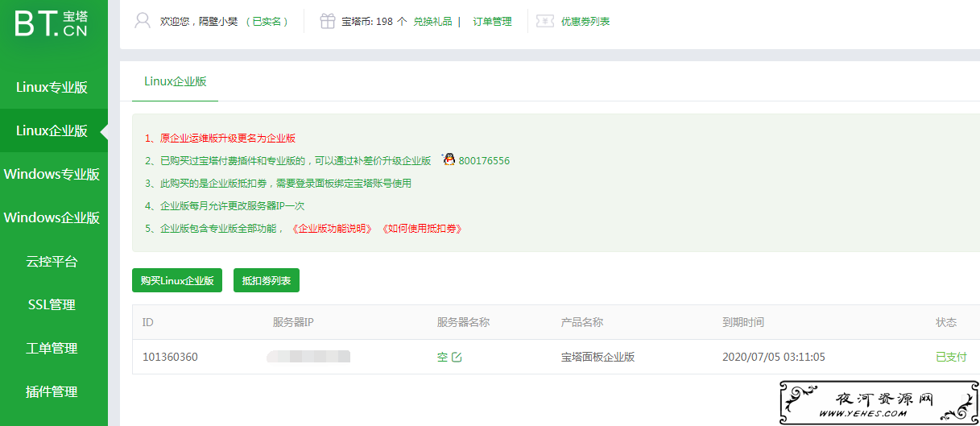Image resolution: width=980 pixels, height=426 pixels.
Task: Click notice 2 about 补差价升级企业版
Action: pos(288,161)
